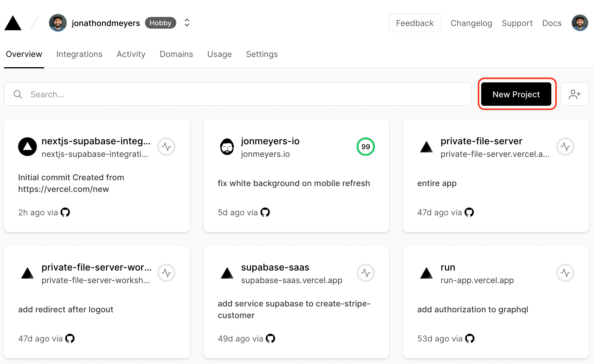Open supabase-saas triangle project icon
The image size is (594, 364).
click(x=227, y=273)
